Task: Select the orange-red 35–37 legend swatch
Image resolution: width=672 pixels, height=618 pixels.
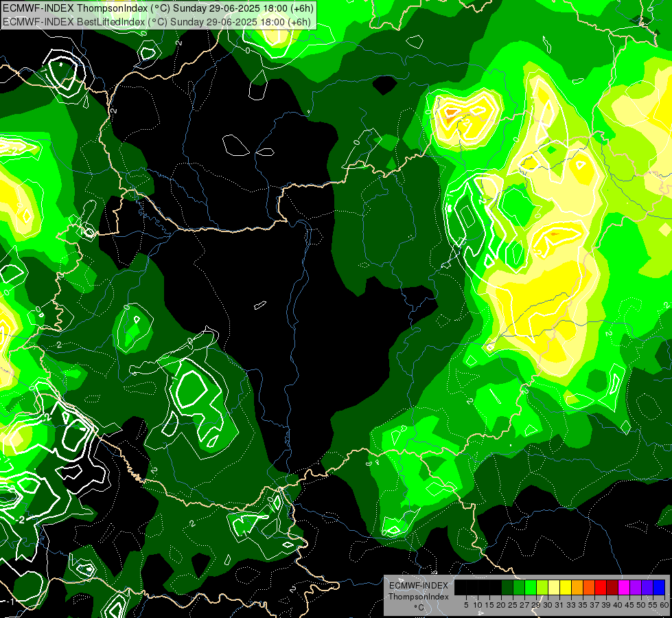Action: tap(589, 587)
